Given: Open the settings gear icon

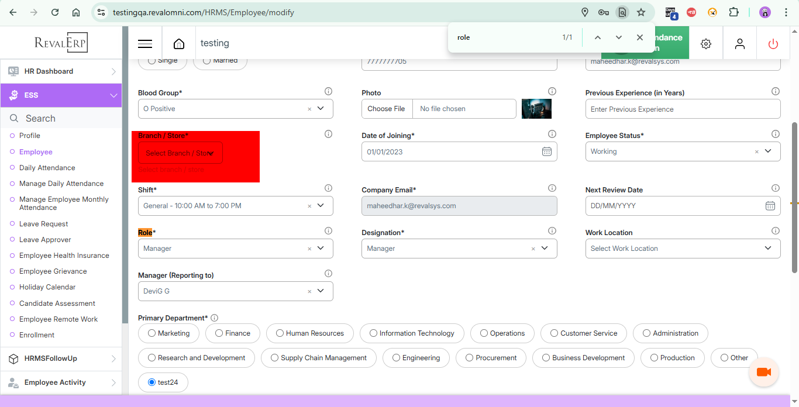Looking at the screenshot, I should pos(706,44).
